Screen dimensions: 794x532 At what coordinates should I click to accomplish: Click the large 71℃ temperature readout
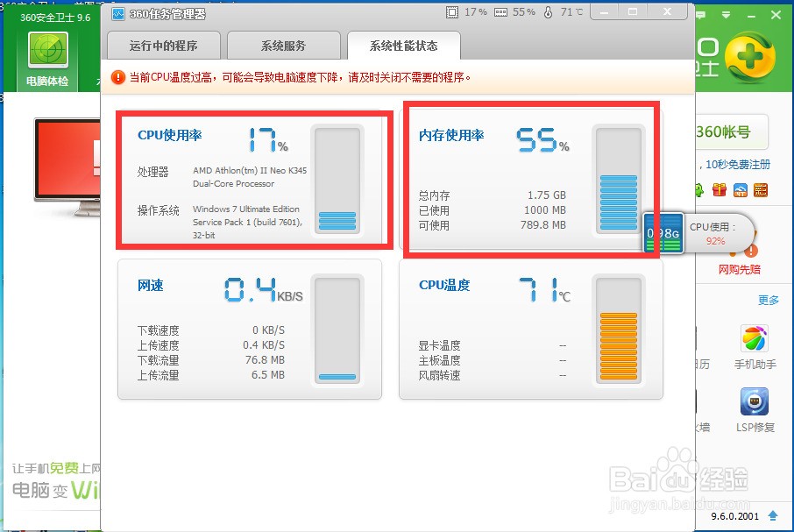click(545, 290)
